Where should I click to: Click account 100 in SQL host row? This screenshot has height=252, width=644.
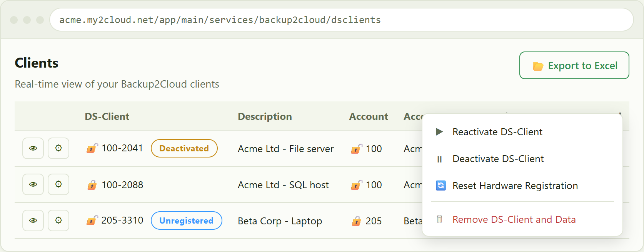tap(374, 185)
